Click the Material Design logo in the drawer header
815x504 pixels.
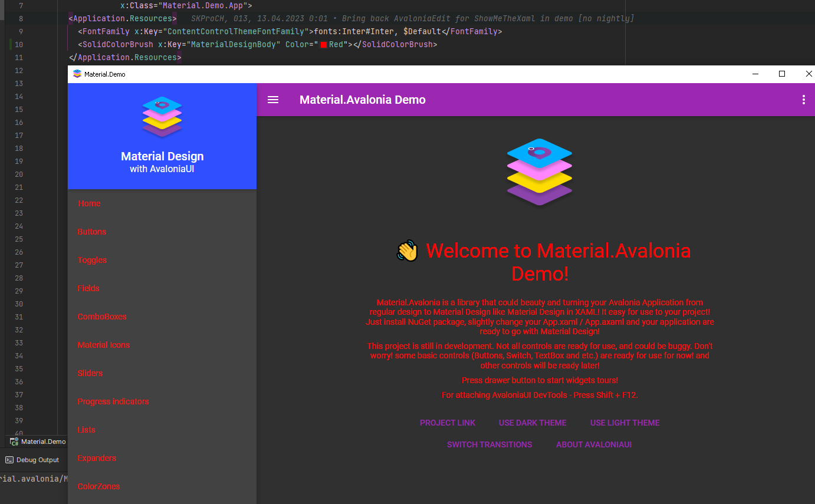(x=162, y=117)
